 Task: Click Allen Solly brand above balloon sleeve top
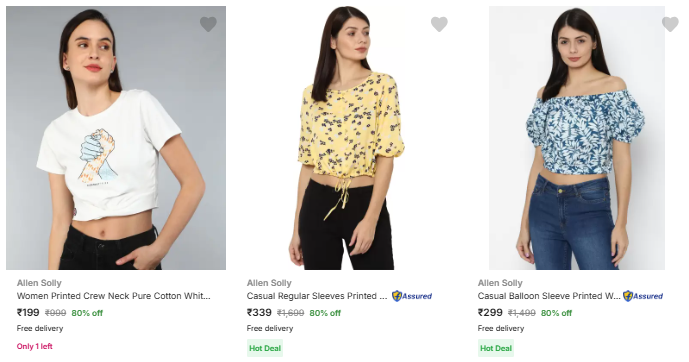click(x=500, y=283)
